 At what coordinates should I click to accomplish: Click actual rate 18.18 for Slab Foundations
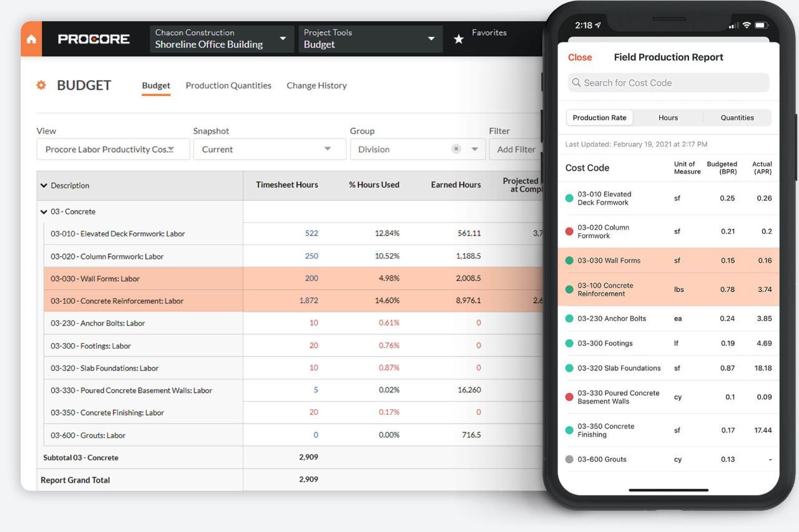click(x=763, y=368)
